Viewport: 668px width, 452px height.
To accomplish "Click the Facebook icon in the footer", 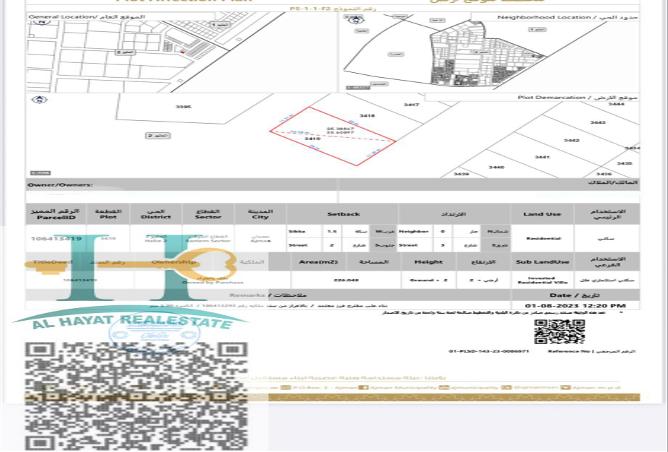I will tap(363, 388).
